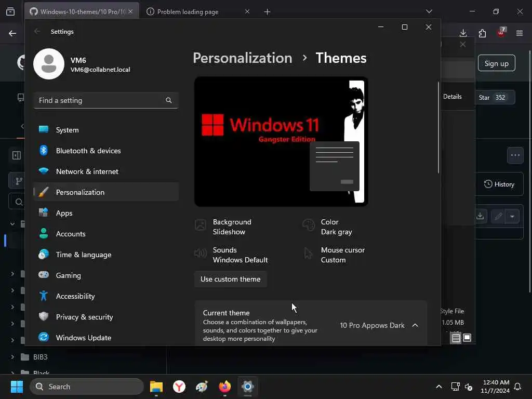This screenshot has width=532, height=399.
Task: Open the Windows Start menu
Action: coord(17,387)
